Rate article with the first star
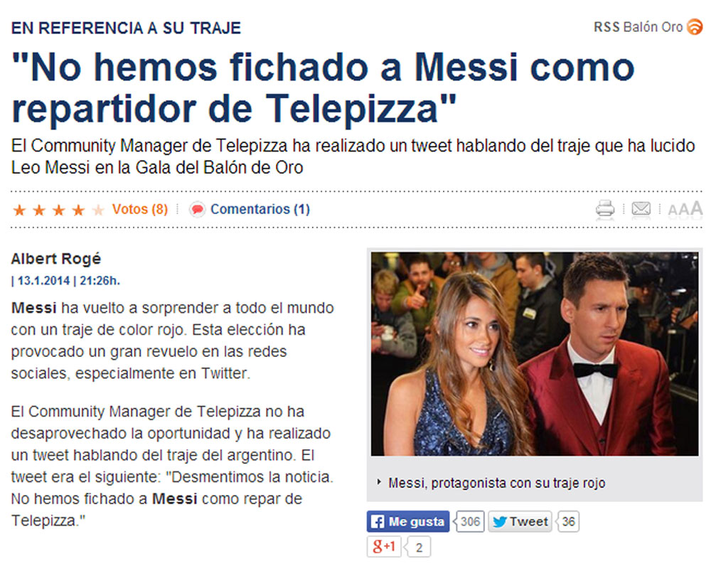711x588 pixels. tap(19, 210)
